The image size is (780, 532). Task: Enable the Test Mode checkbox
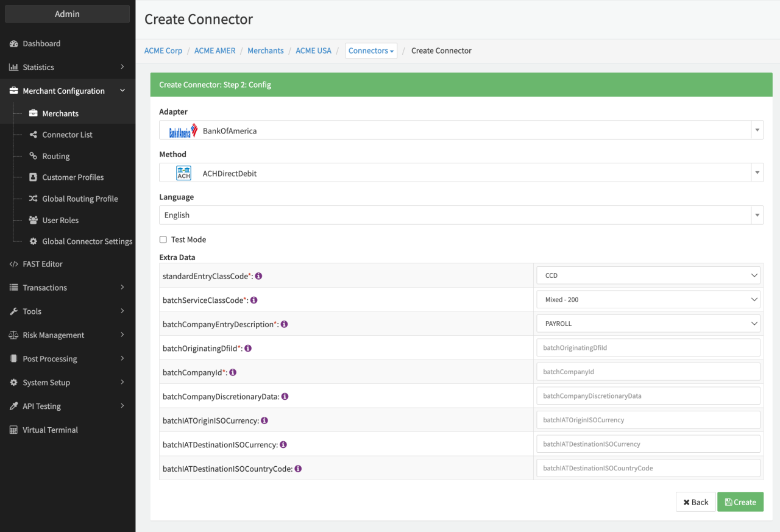pyautogui.click(x=163, y=240)
